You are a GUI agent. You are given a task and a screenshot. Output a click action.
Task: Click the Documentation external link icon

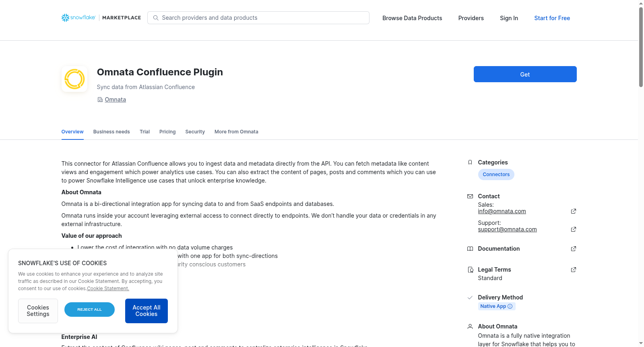click(573, 249)
